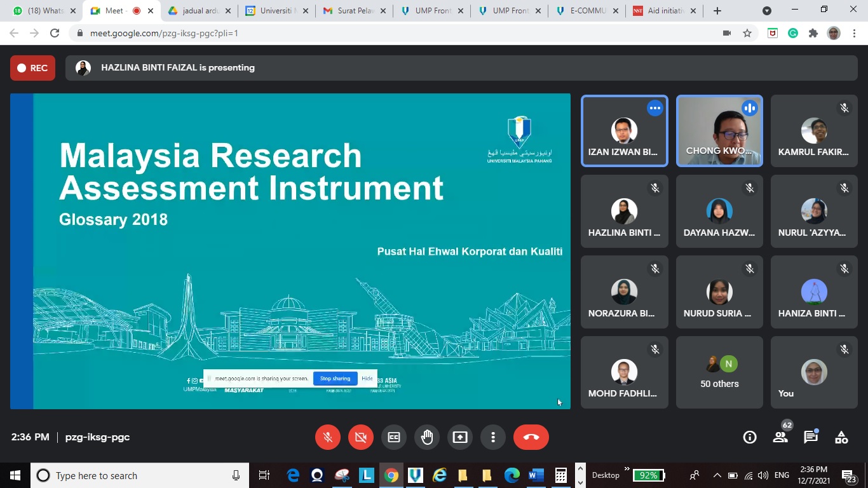
Task: Show hidden system tray icons chevron
Action: point(717,475)
